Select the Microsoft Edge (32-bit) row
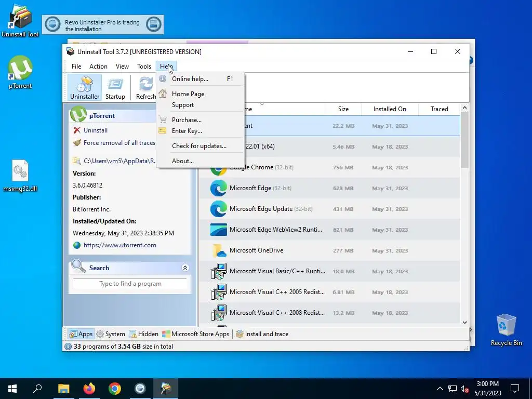This screenshot has height=399, width=532. click(330, 188)
